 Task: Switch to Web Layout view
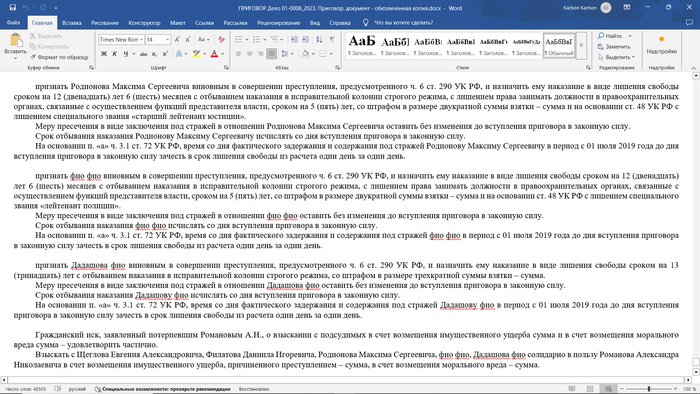pyautogui.click(x=607, y=389)
